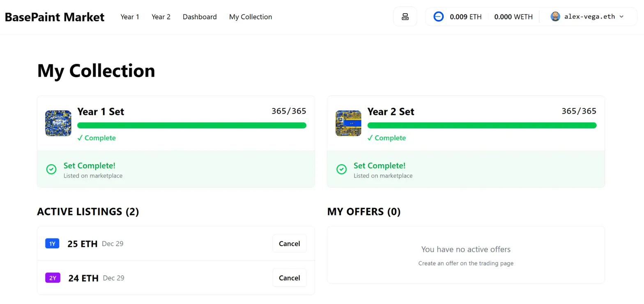The height and width of the screenshot is (304, 644).
Task: Click the BasePaint Market logo
Action: point(54,17)
